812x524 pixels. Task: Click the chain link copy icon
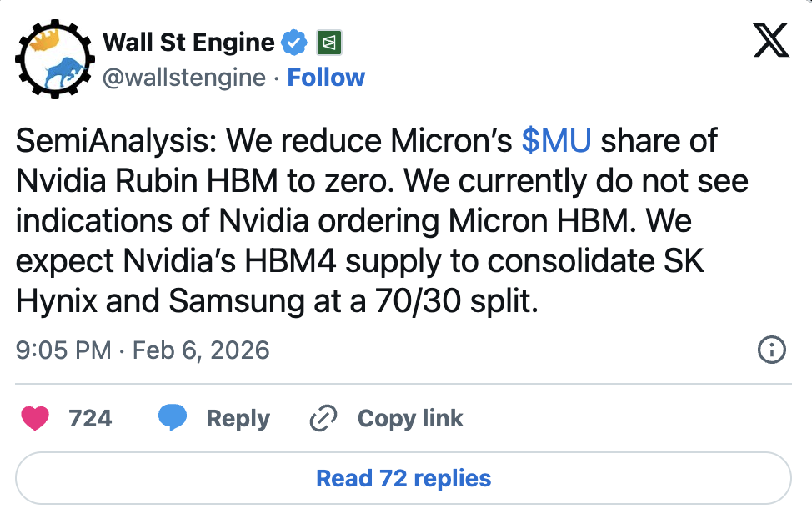click(322, 418)
